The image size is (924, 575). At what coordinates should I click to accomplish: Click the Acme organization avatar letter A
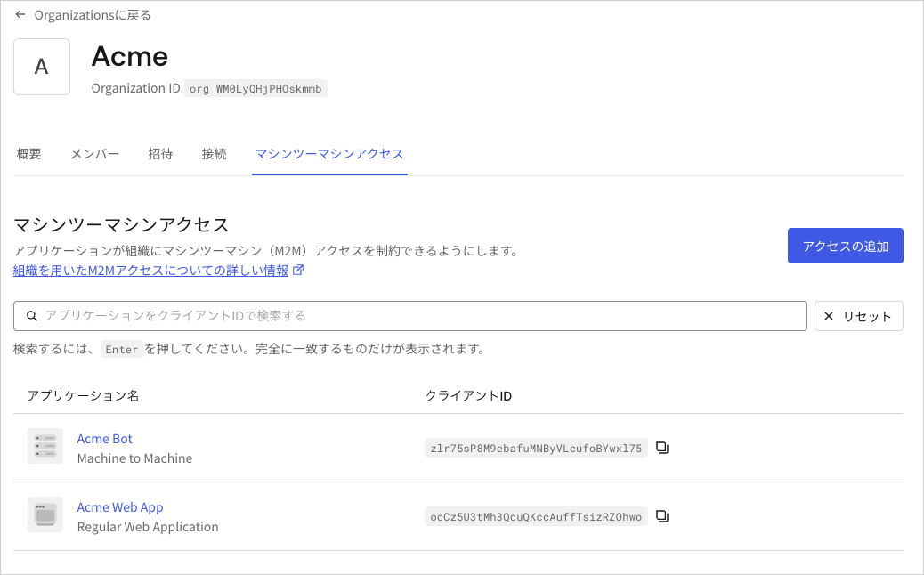click(42, 67)
